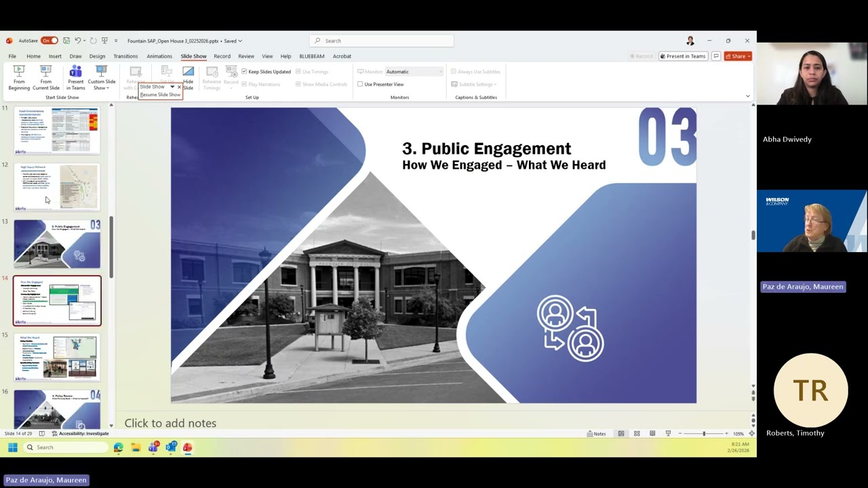This screenshot has width=868, height=488.
Task: Open the BLUEBEAM tab
Action: (312, 56)
